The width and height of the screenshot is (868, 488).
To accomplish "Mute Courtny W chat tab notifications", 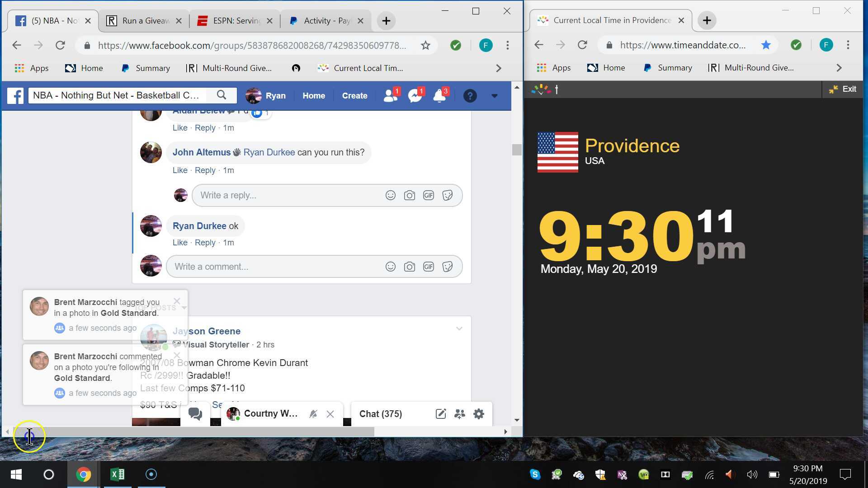I will (x=313, y=414).
